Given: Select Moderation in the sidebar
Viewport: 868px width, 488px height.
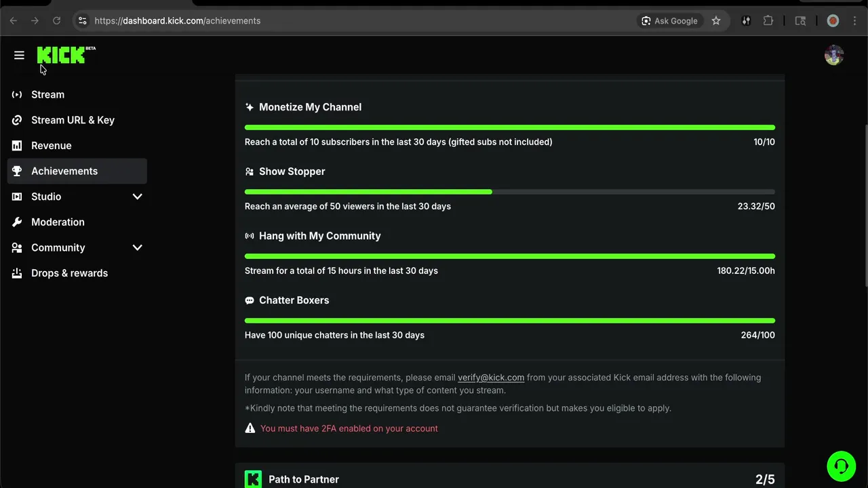Looking at the screenshot, I should point(58,222).
